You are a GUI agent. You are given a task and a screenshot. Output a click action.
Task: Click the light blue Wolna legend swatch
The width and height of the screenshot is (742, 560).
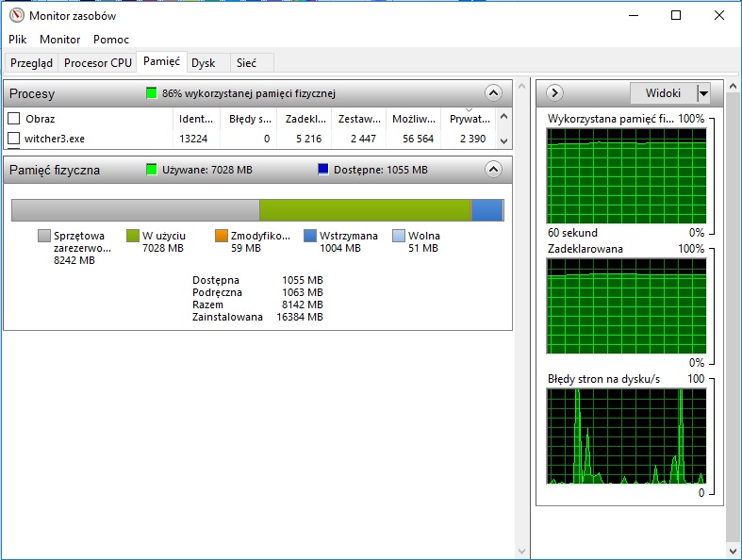399,236
